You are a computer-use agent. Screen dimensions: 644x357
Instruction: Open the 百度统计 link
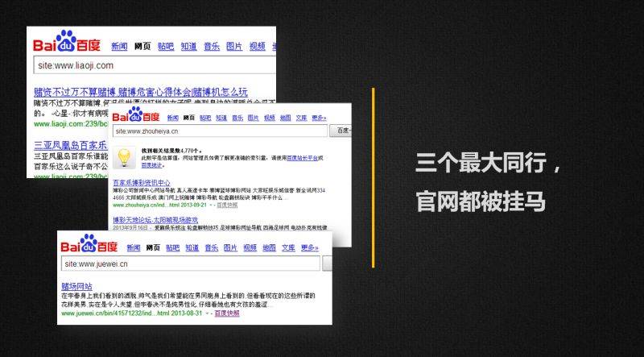coord(151,165)
